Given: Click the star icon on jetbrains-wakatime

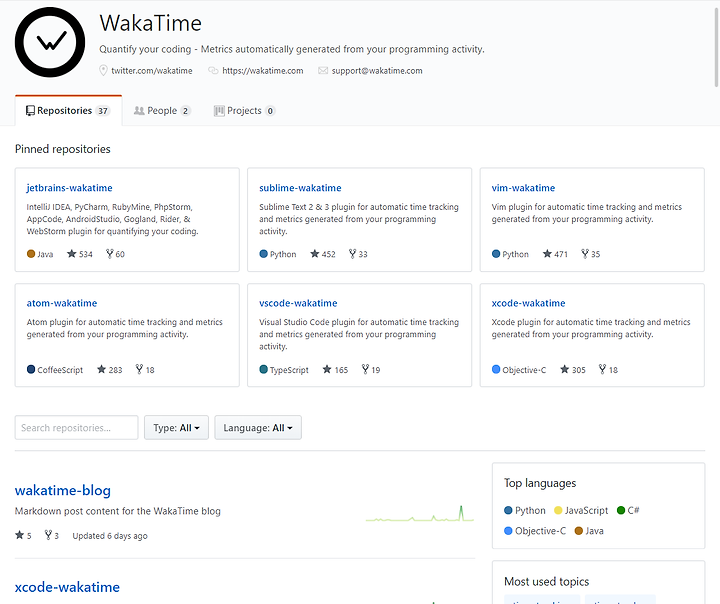Looking at the screenshot, I should tap(72, 254).
